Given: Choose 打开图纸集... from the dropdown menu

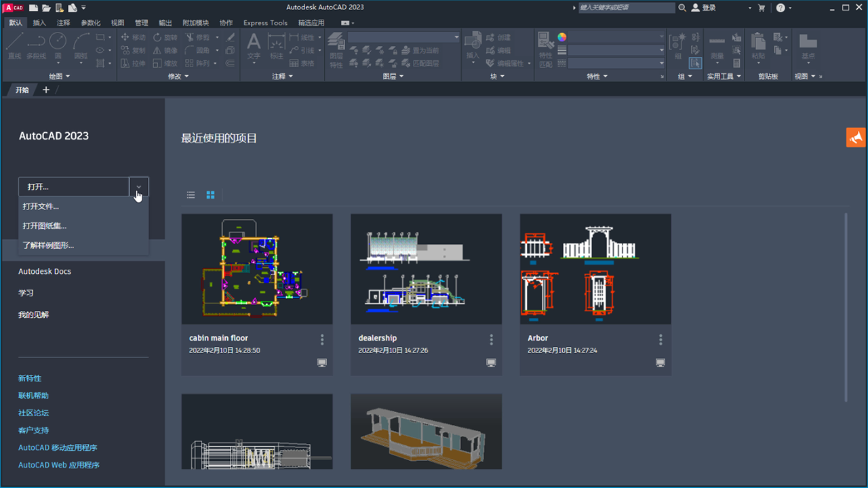Looking at the screenshot, I should pos(83,226).
